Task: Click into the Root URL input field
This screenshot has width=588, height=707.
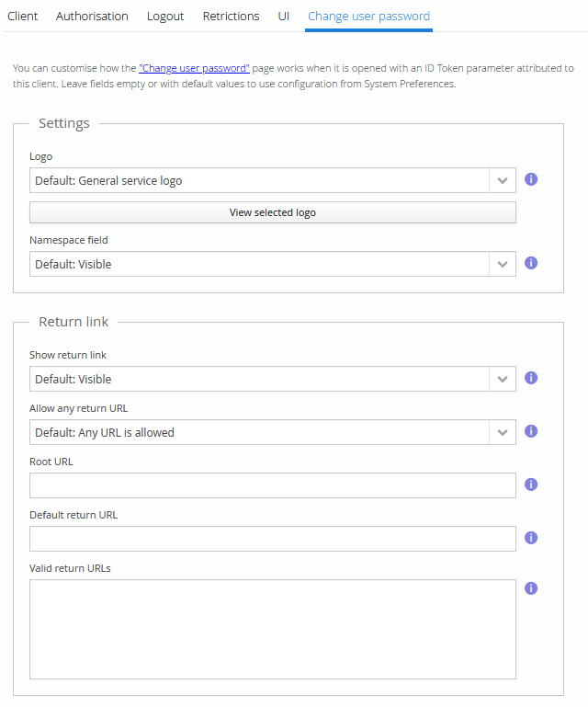Action: [272, 485]
